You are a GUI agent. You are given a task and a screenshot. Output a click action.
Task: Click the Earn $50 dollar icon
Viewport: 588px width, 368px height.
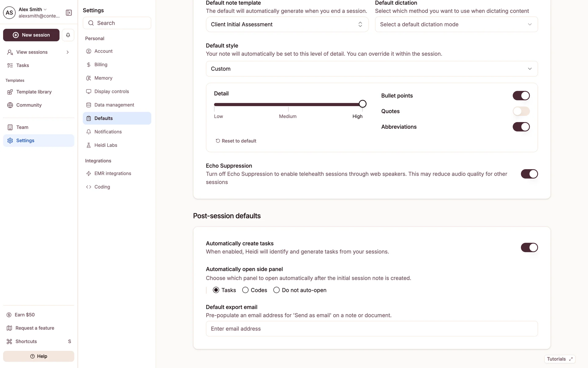[9, 315]
